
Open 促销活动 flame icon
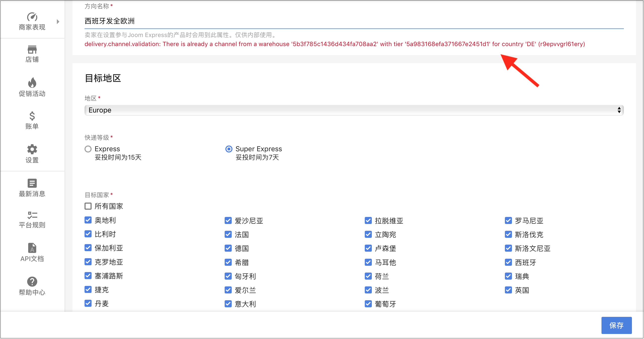(32, 83)
